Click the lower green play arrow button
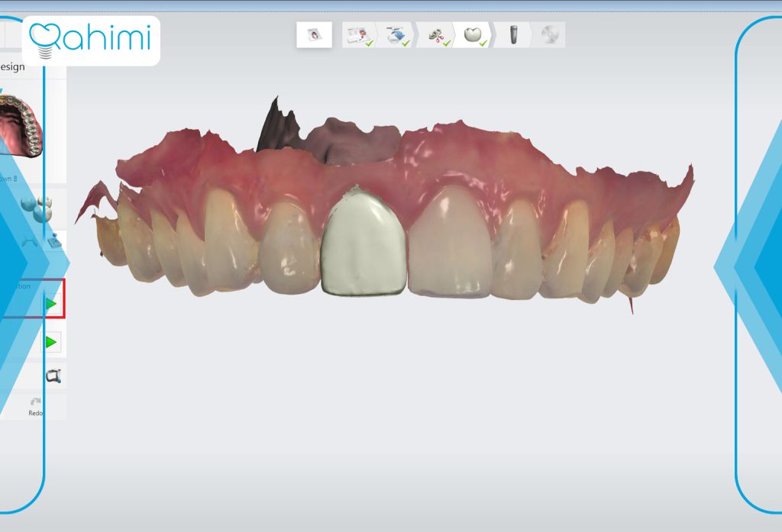Image resolution: width=782 pixels, height=532 pixels. tap(51, 342)
